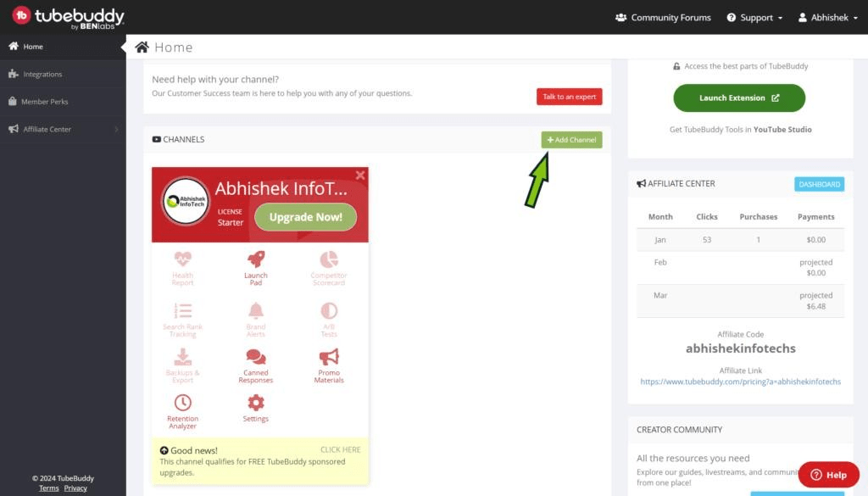This screenshot has width=868, height=496.
Task: Click the Upgrade Now! button
Action: 305,217
